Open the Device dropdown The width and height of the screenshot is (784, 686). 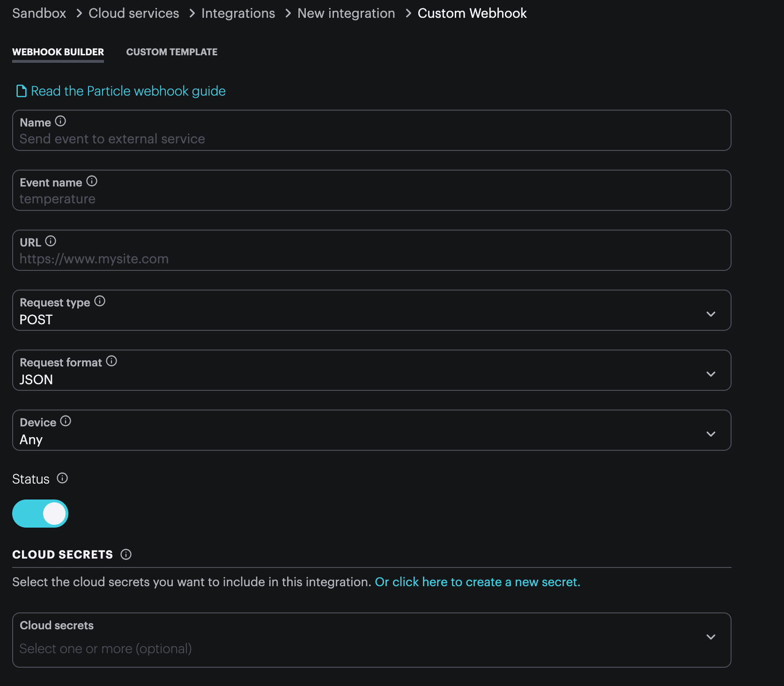pyautogui.click(x=372, y=430)
